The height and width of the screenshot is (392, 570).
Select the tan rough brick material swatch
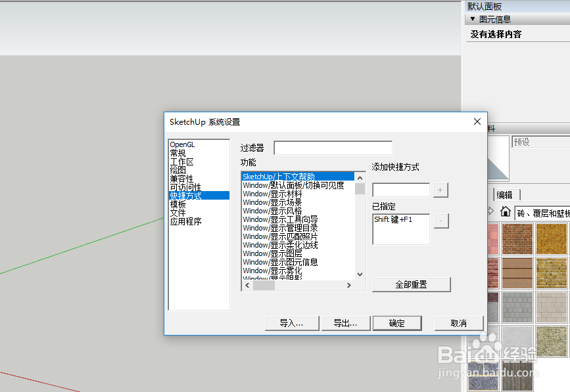pos(552,272)
